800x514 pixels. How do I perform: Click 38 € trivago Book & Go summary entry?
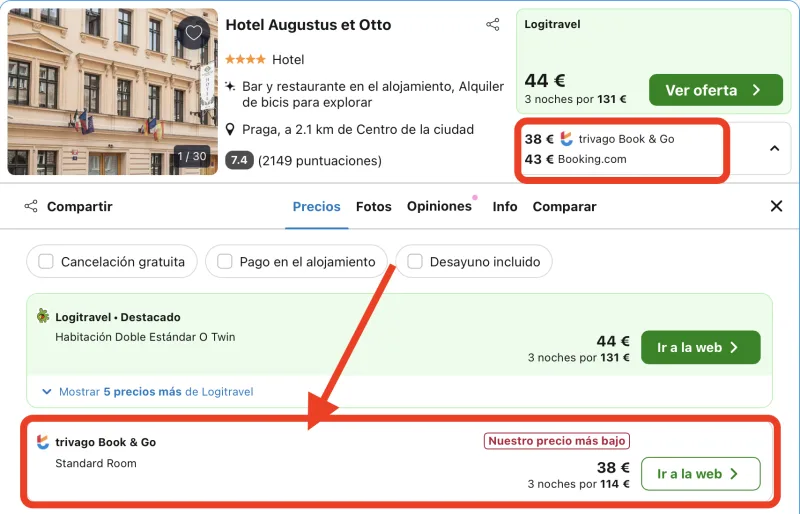pyautogui.click(x=599, y=139)
